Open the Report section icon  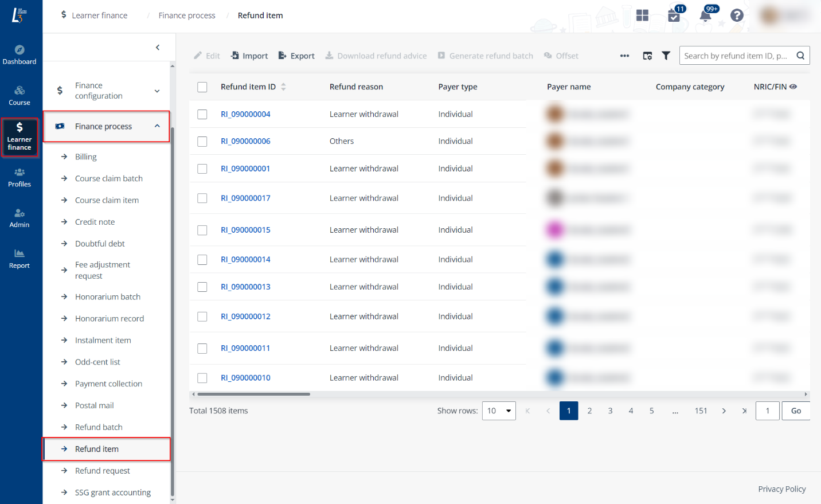click(x=19, y=259)
